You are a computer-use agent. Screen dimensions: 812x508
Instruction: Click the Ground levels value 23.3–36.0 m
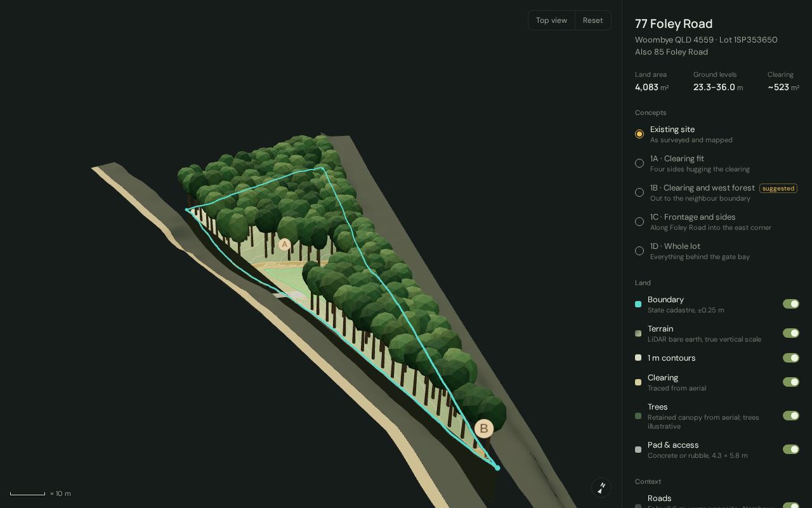point(718,88)
